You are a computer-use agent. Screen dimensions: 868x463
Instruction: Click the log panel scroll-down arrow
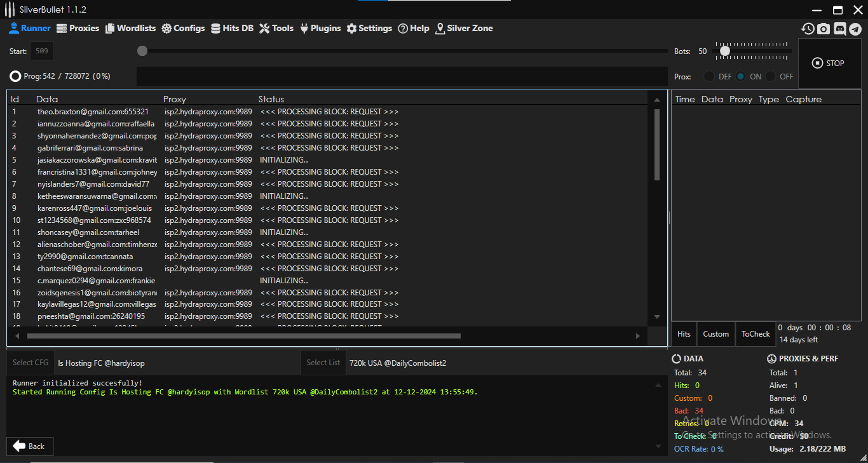click(657, 447)
